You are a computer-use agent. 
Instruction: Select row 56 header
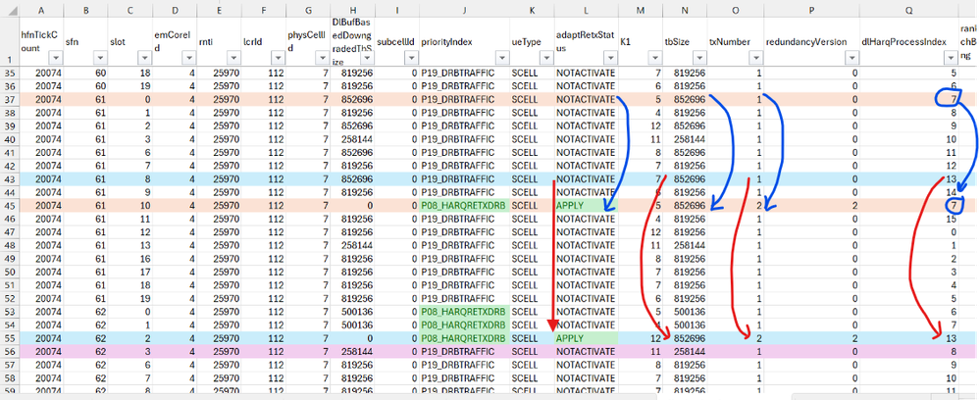click(x=10, y=351)
